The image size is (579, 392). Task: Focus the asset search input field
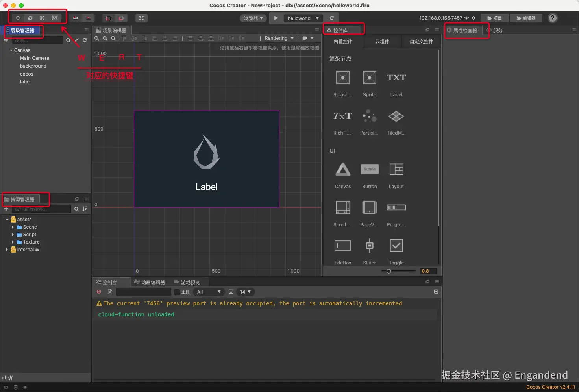(41, 209)
